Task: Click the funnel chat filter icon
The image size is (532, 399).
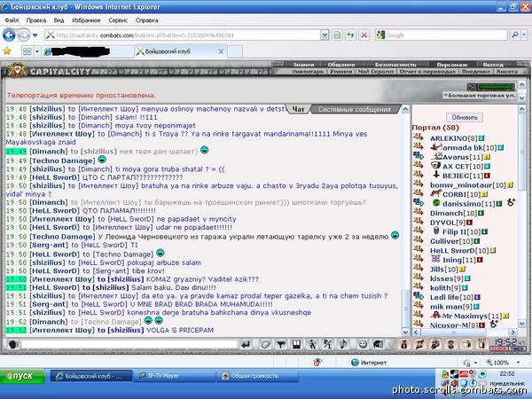Action: (280, 345)
